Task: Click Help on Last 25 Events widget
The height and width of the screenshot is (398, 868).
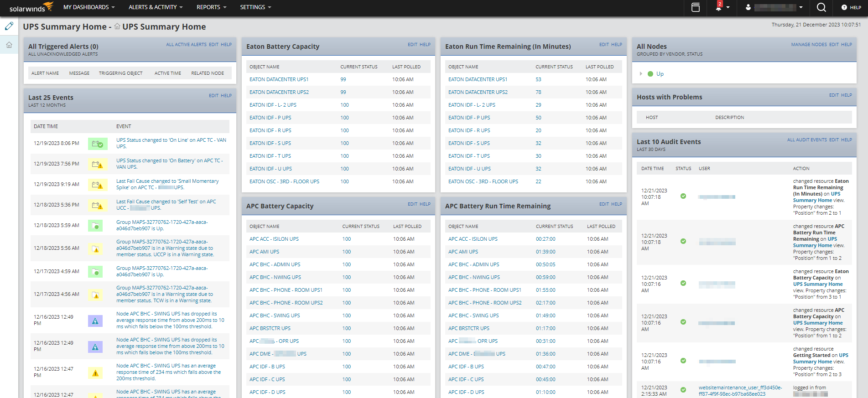Action: 226,96
